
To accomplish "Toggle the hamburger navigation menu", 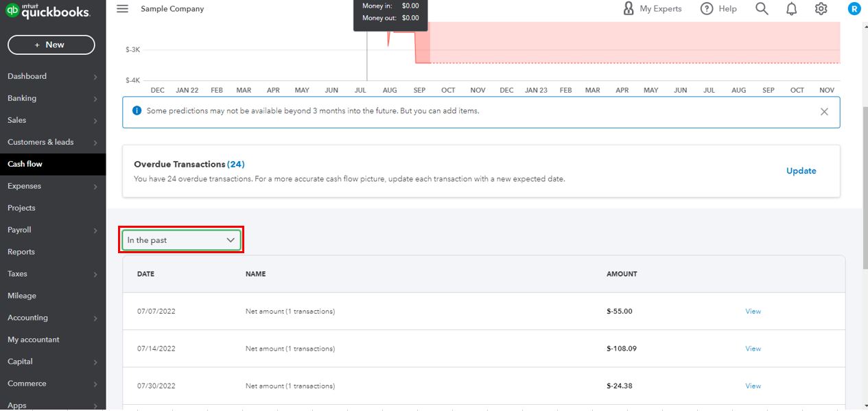I will [122, 9].
